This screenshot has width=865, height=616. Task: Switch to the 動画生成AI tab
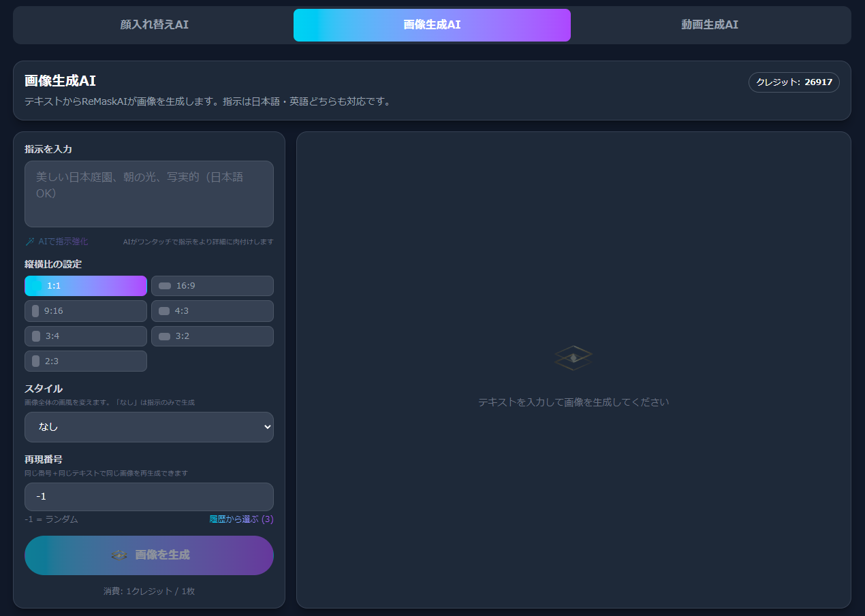(710, 25)
